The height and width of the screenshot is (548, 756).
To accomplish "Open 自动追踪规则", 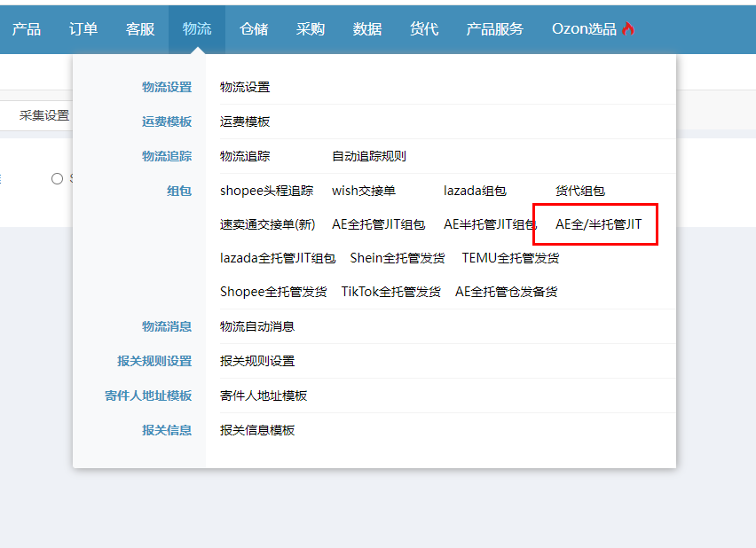I will (369, 156).
